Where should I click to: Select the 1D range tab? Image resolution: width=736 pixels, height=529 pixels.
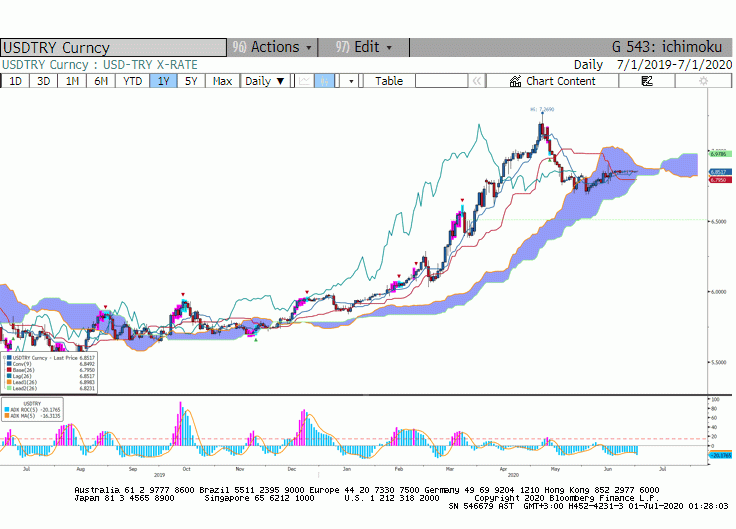pos(15,81)
